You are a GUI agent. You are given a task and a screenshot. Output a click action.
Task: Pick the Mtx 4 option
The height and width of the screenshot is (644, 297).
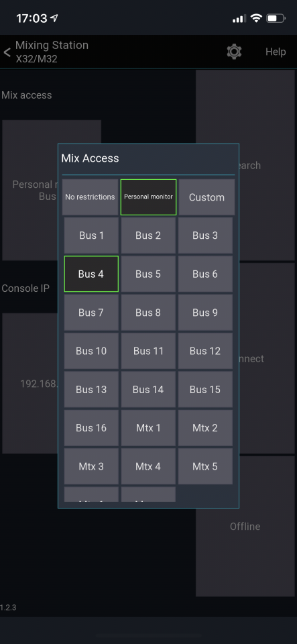pyautogui.click(x=148, y=466)
